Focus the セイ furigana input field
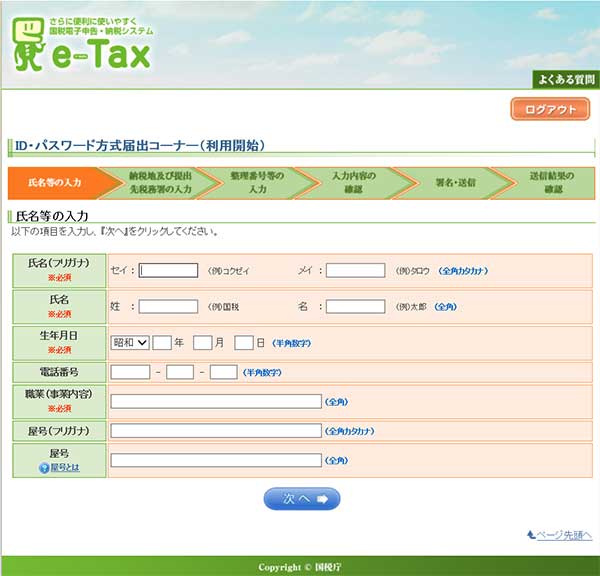This screenshot has width=600, height=576. pos(169,270)
